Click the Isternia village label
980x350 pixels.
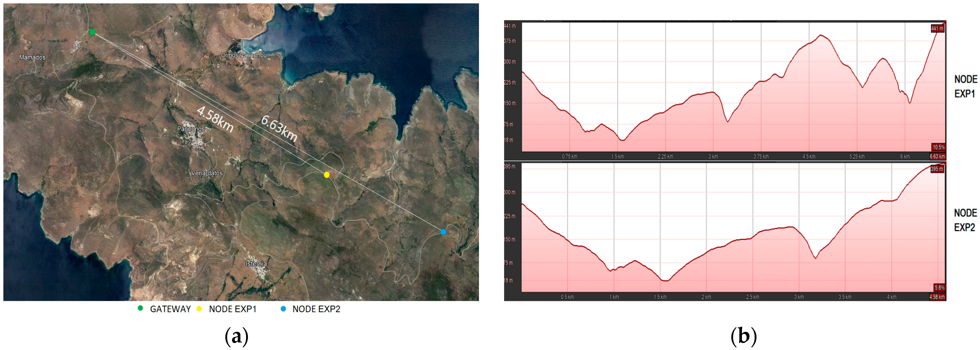(x=256, y=264)
